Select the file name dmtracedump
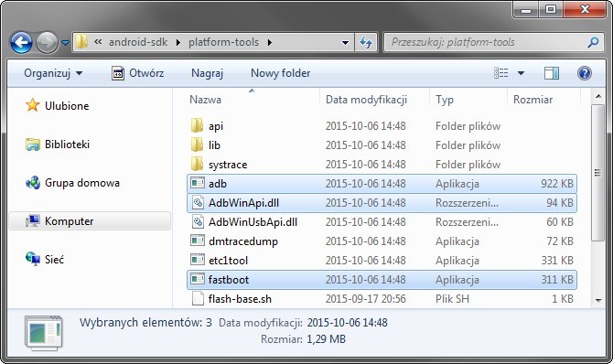The width and height of the screenshot is (613, 364). (x=243, y=241)
